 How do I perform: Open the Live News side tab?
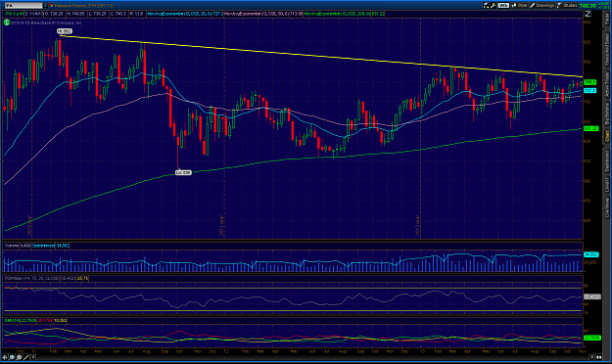[x=607, y=207]
